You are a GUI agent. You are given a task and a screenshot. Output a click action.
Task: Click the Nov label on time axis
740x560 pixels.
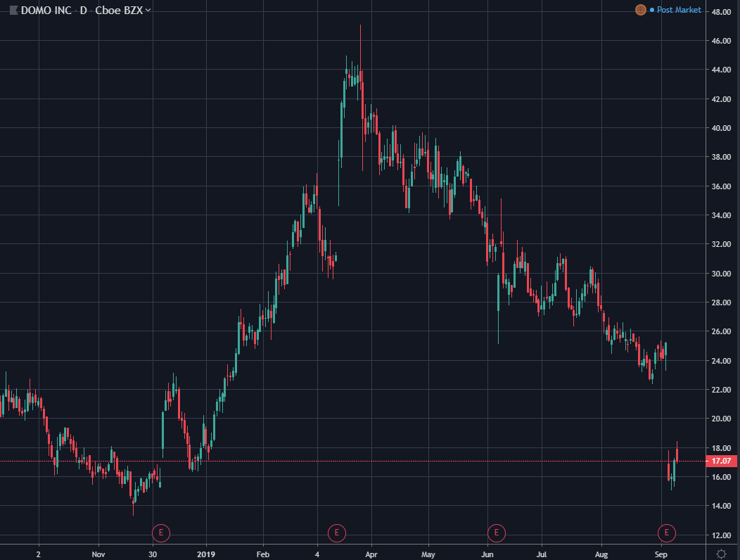click(98, 554)
